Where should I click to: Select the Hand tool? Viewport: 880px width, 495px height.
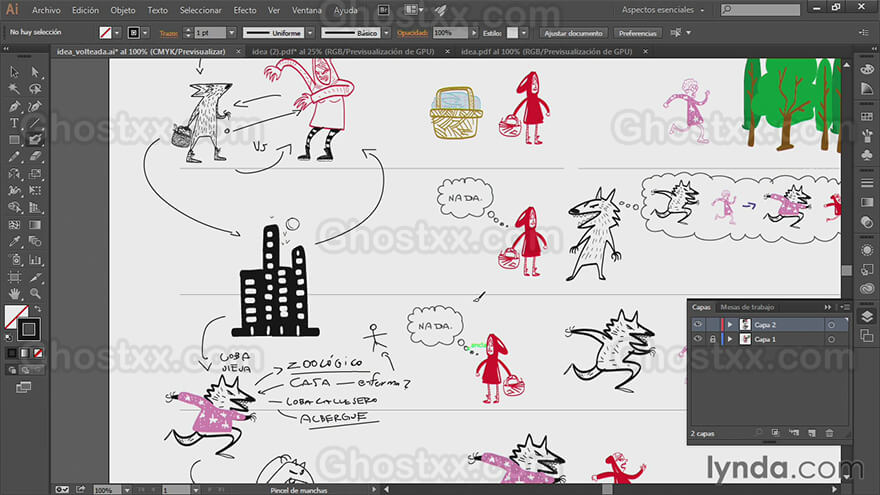pyautogui.click(x=14, y=294)
